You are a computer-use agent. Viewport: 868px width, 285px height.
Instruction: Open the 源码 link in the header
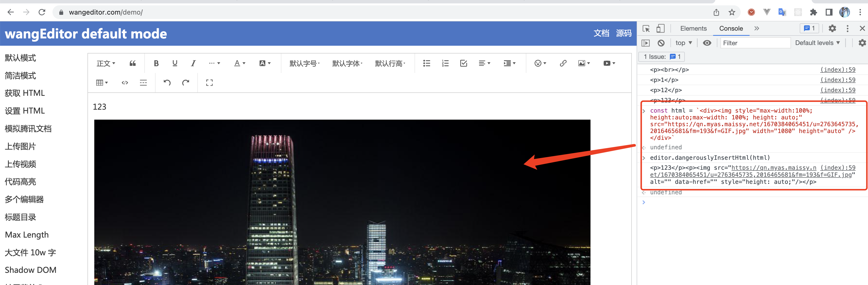(624, 33)
